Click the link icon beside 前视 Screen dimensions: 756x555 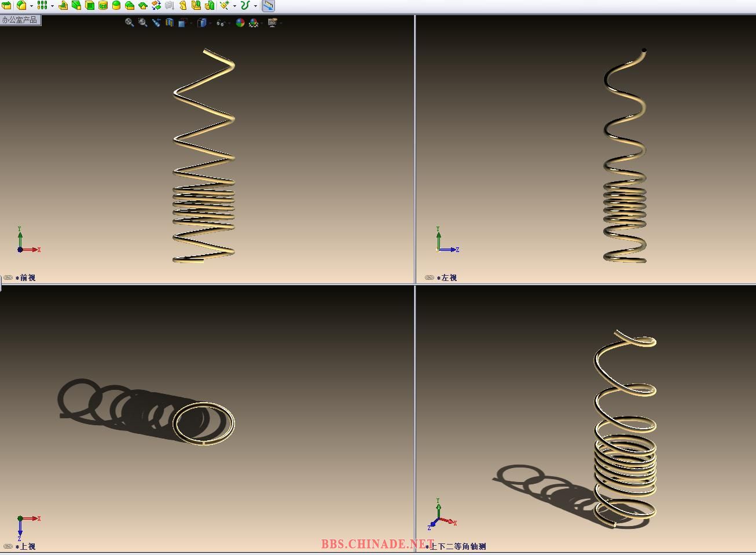click(x=8, y=277)
